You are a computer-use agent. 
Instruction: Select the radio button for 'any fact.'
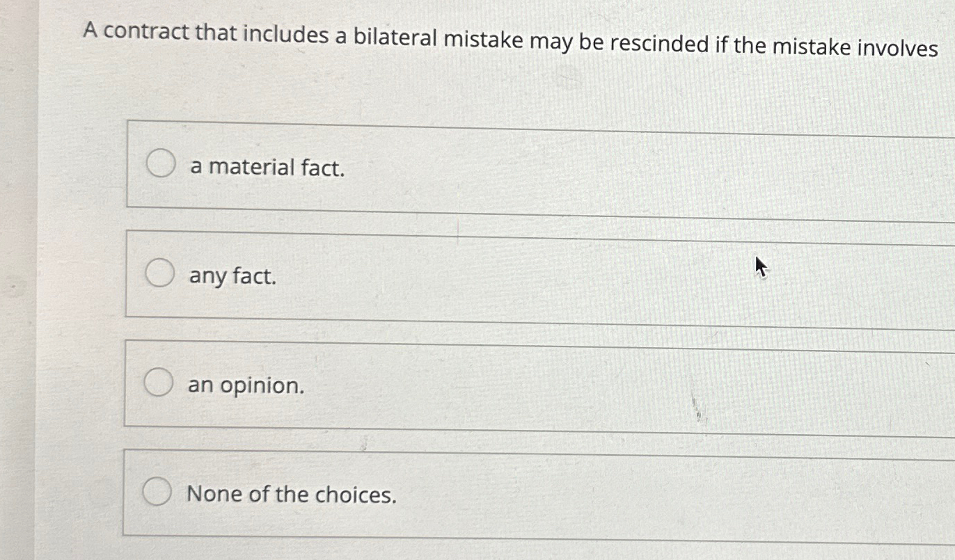[x=160, y=274]
